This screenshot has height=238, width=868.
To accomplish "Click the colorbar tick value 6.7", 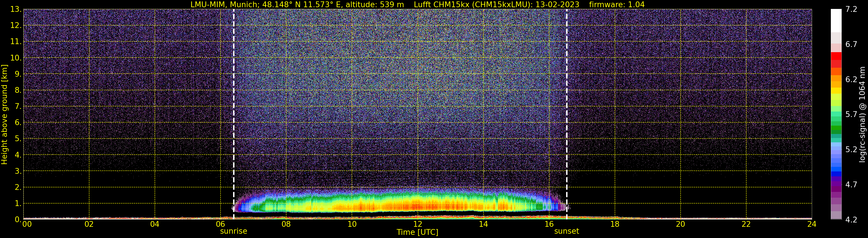I will [851, 44].
